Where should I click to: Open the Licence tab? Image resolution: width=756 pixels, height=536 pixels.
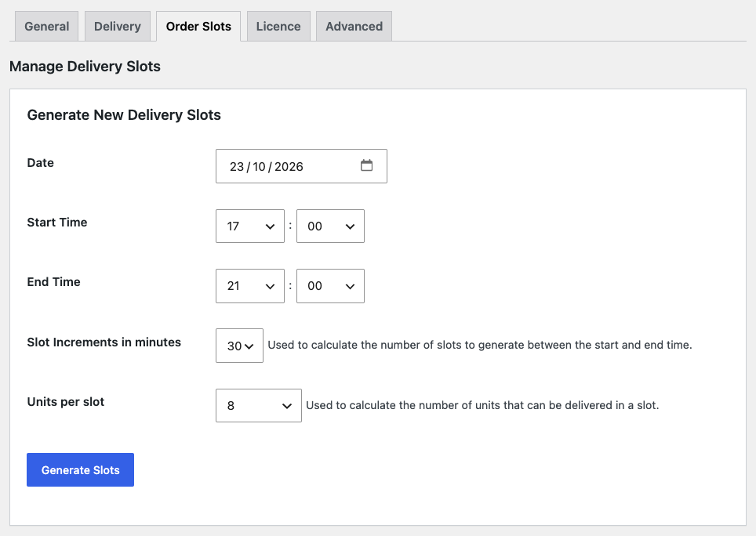tap(278, 27)
